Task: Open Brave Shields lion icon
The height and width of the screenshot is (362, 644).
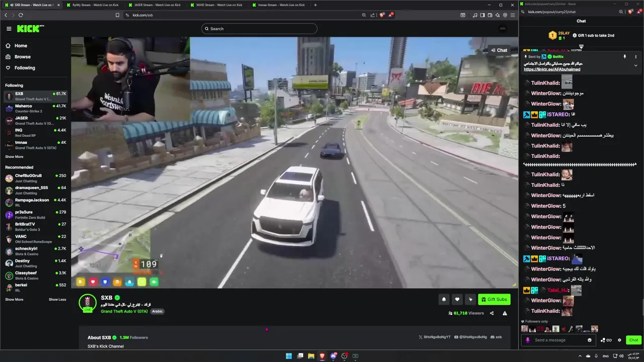Action: [382, 15]
